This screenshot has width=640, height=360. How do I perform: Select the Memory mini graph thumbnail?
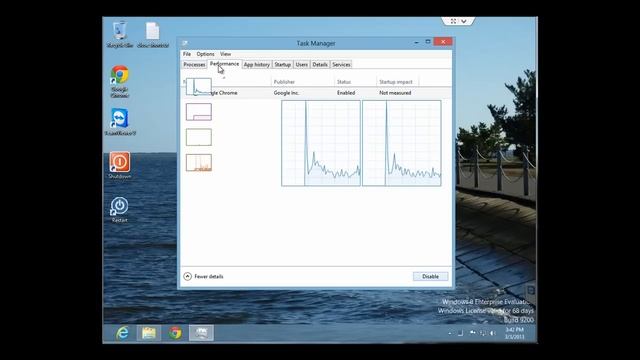tap(199, 112)
